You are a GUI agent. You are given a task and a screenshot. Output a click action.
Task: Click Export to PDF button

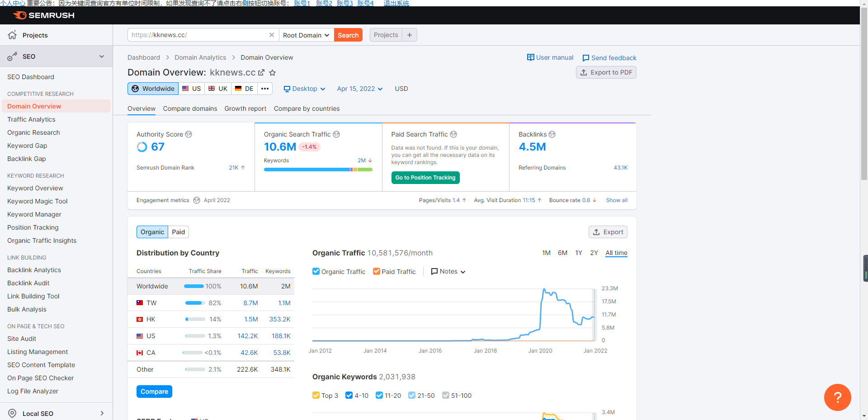coord(606,72)
